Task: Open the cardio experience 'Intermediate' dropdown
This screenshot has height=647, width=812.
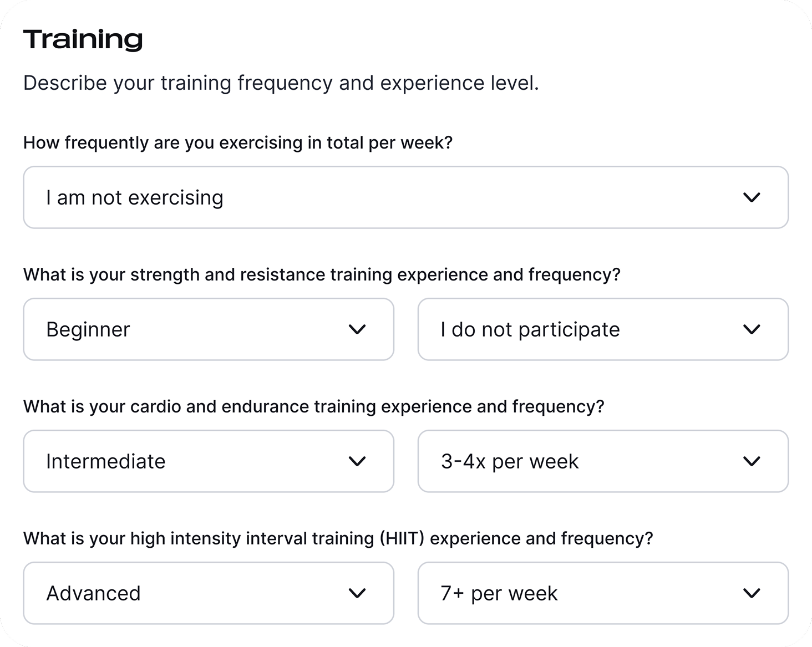Action: [x=209, y=461]
